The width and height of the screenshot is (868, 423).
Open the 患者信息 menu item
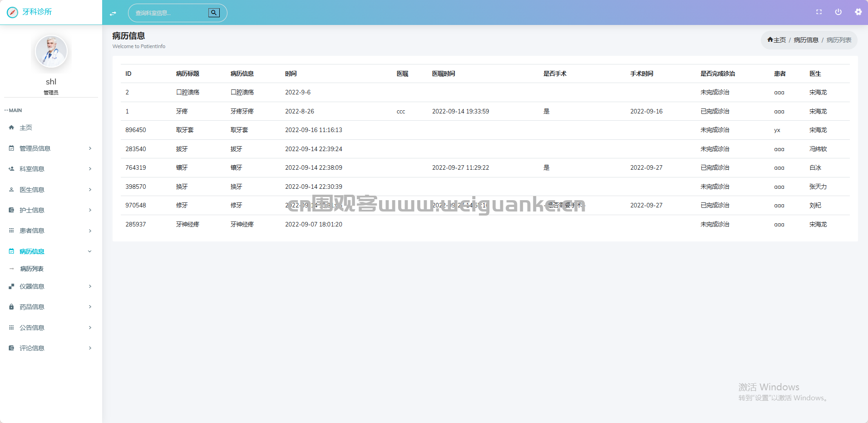[32, 231]
